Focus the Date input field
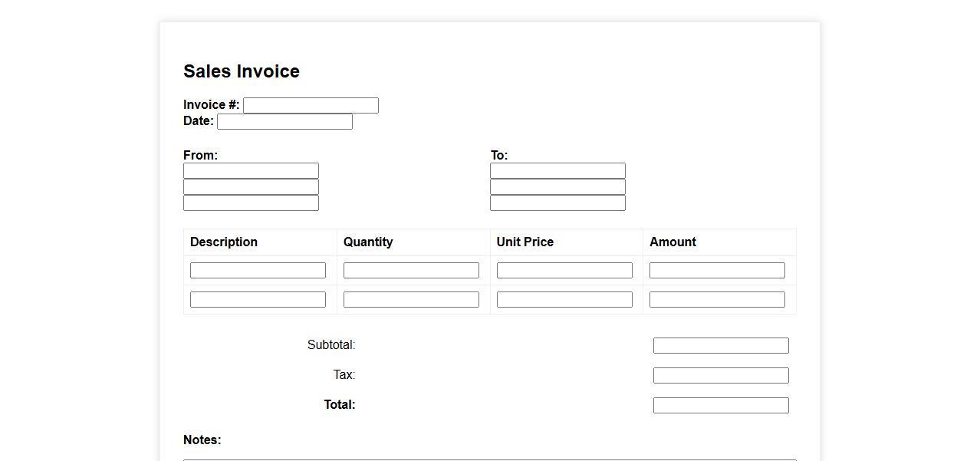Viewport: 980px width, 461px height. point(284,121)
